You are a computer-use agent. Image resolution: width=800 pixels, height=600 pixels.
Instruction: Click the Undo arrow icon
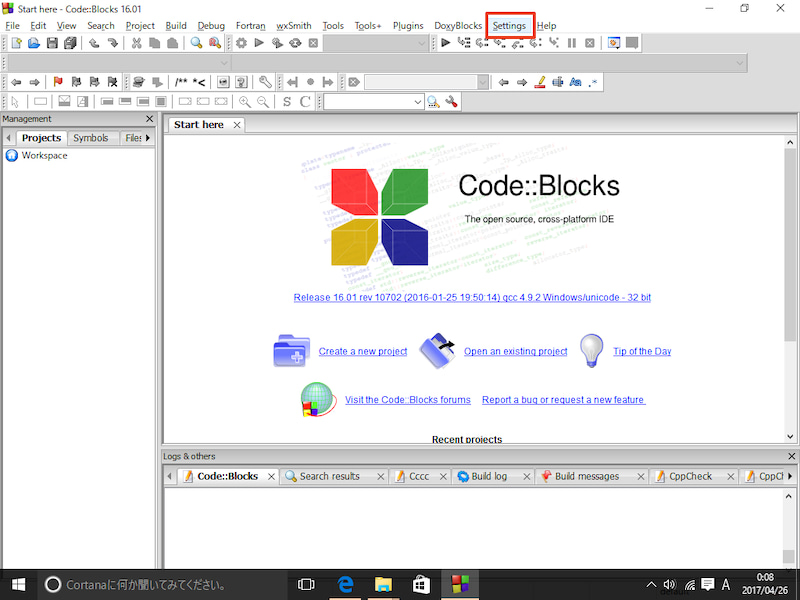tap(94, 43)
